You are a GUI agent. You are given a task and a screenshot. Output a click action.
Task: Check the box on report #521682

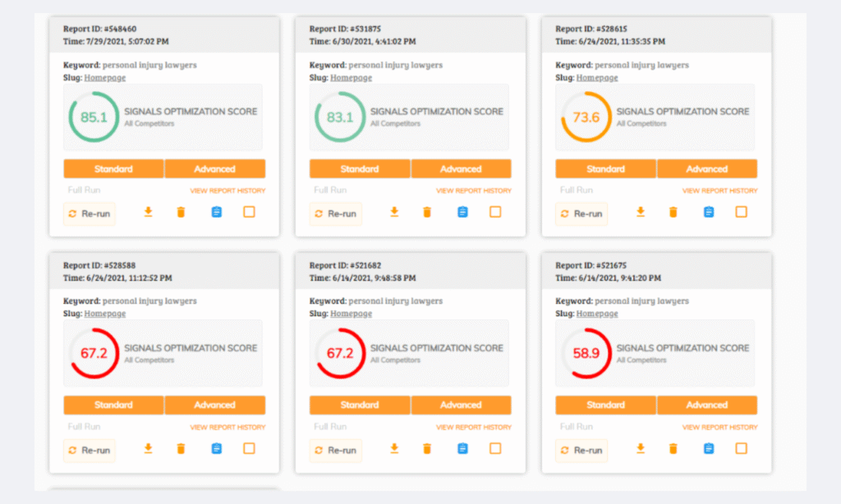click(495, 448)
